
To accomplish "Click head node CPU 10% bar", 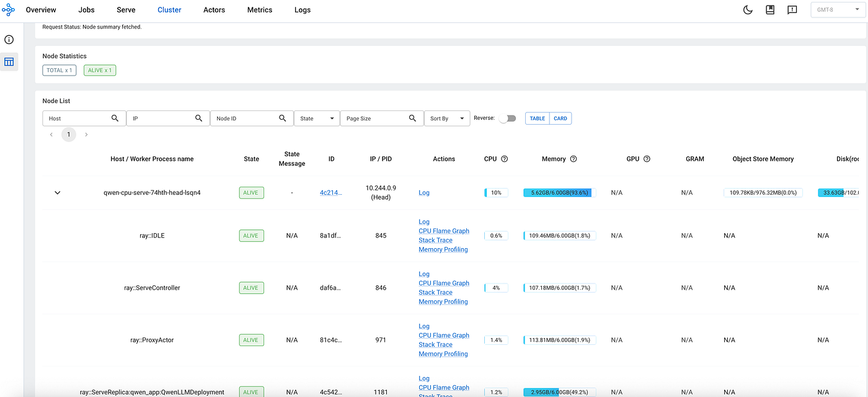I will coord(496,193).
